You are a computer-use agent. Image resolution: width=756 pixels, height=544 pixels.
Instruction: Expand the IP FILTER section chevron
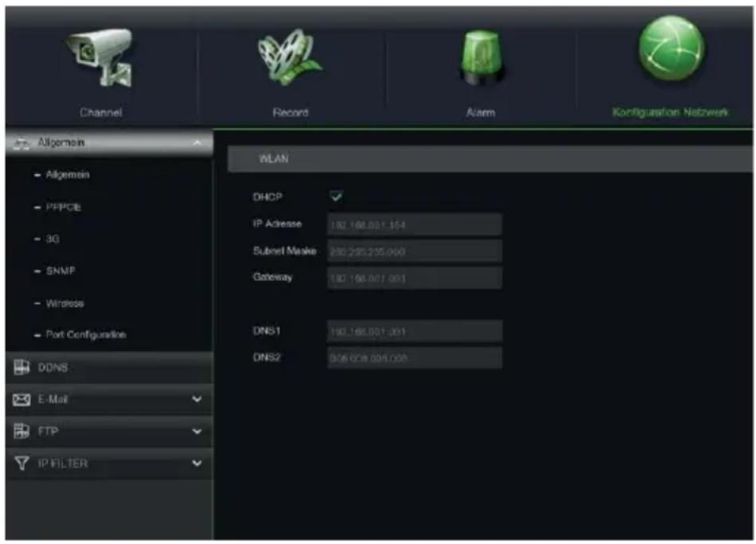[x=197, y=463]
